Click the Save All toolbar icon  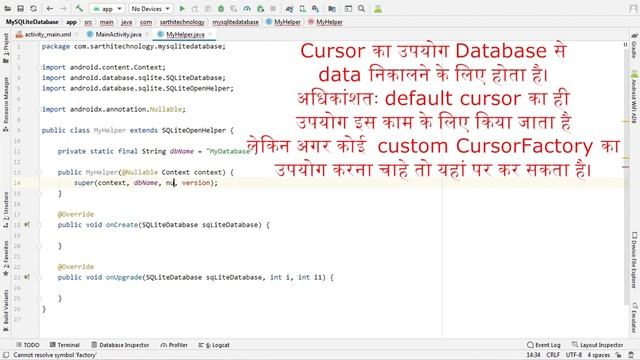20,9
